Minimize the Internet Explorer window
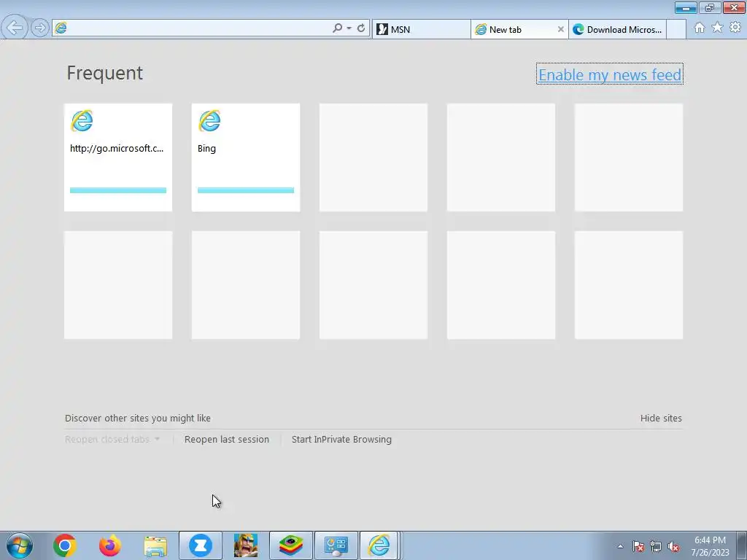Screen dimensions: 747x560 click(x=686, y=7)
